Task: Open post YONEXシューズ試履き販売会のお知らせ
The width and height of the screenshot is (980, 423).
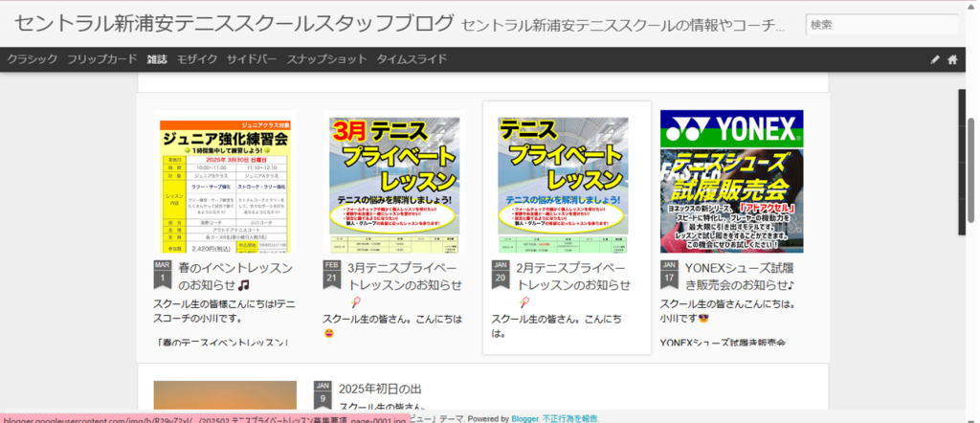Action: click(x=740, y=277)
